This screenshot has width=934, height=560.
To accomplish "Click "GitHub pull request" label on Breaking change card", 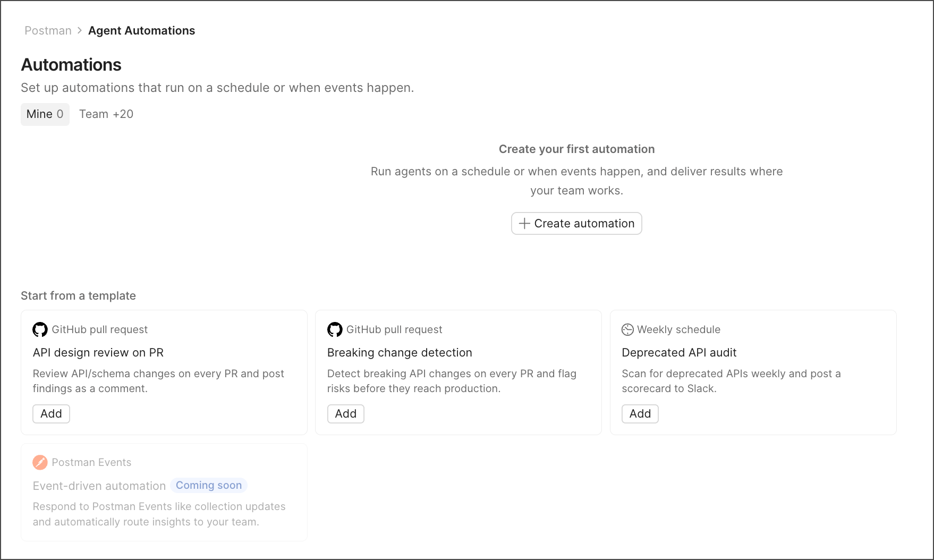I will 394,329.
